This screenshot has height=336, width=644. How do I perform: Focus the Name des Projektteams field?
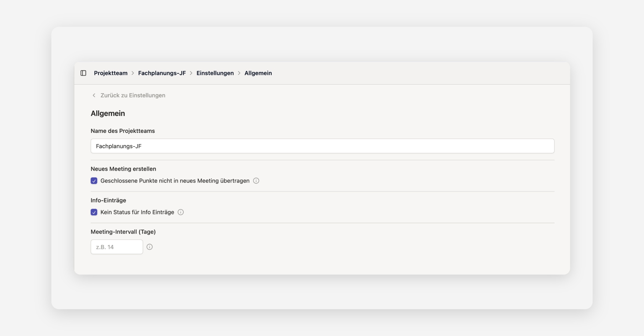click(322, 146)
